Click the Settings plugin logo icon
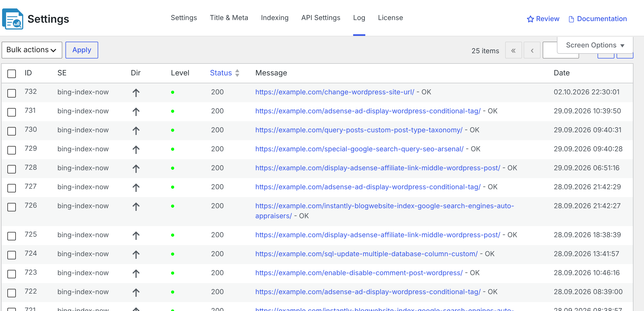644x311 pixels. (13, 19)
